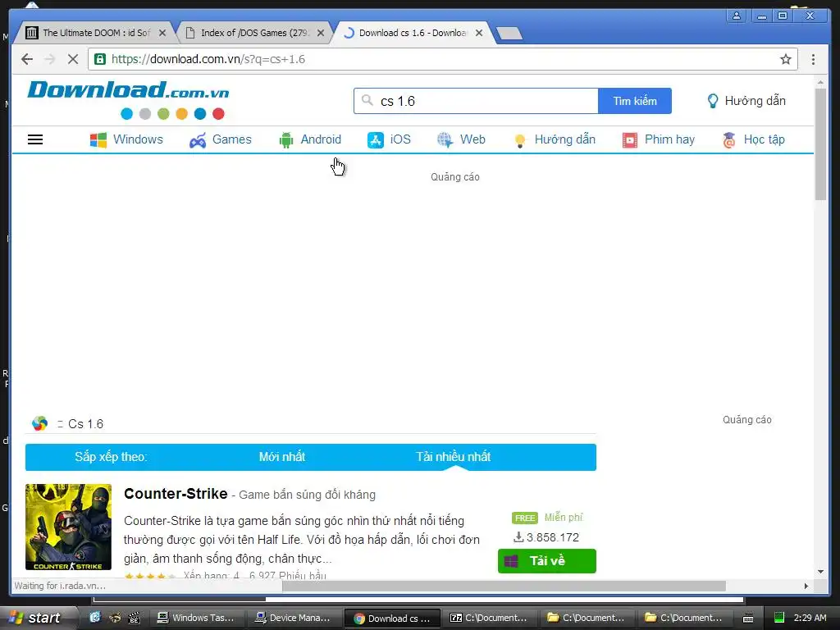Click the cs 1.6 search input field
The image size is (840, 630).
476,101
